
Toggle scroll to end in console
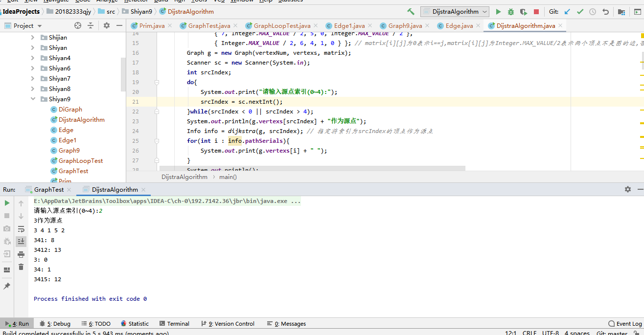[x=21, y=241]
